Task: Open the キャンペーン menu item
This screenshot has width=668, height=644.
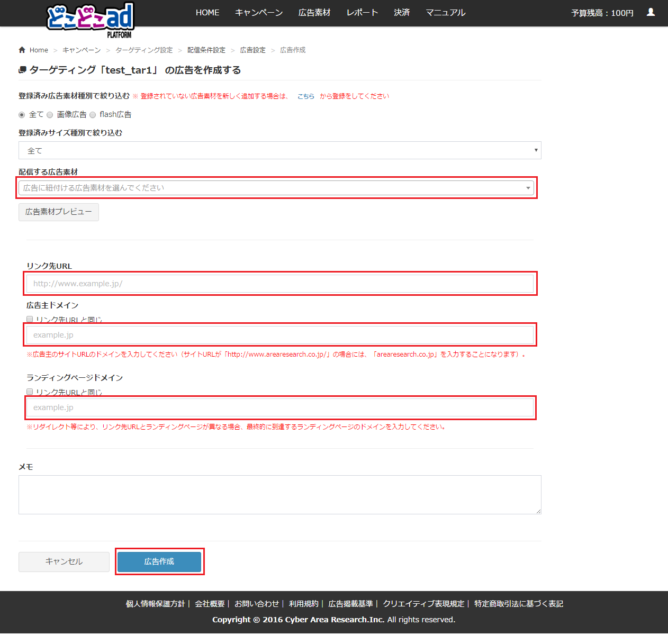Action: [259, 12]
